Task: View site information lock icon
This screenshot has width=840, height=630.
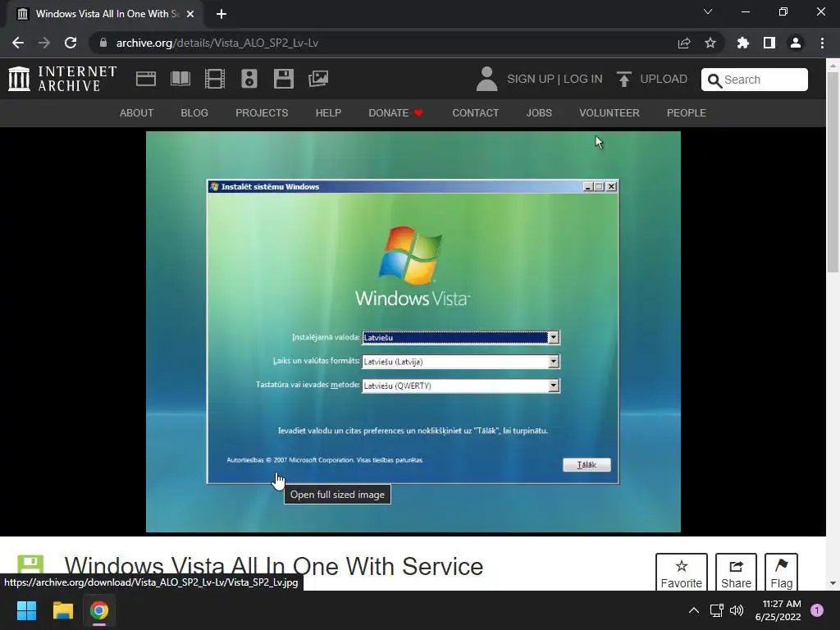Action: (x=103, y=43)
